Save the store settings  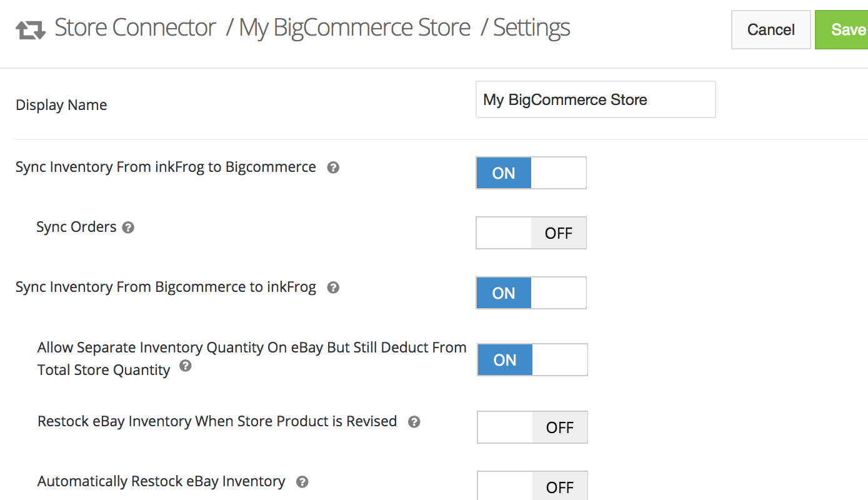(x=846, y=29)
